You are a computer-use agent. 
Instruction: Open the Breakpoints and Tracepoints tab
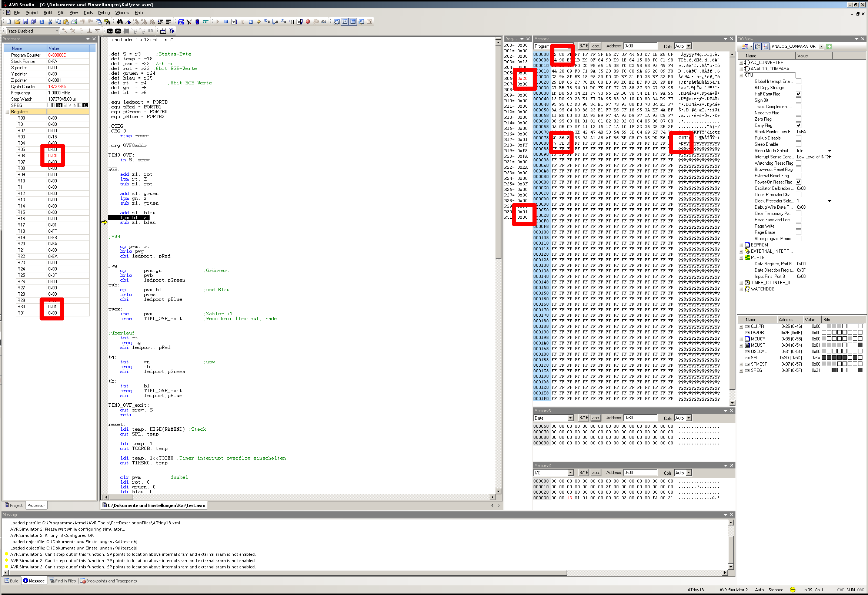click(108, 581)
